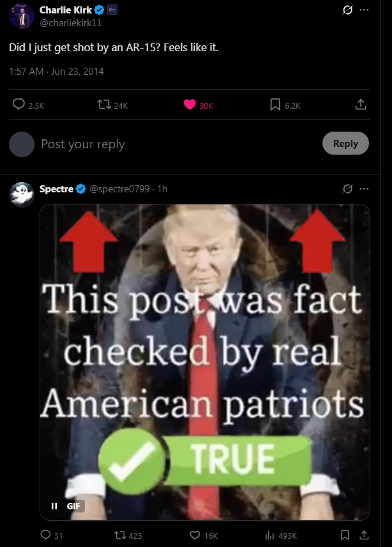The height and width of the screenshot is (547, 392).
Task: Open Charlie Kirk's profile picture
Action: click(22, 16)
